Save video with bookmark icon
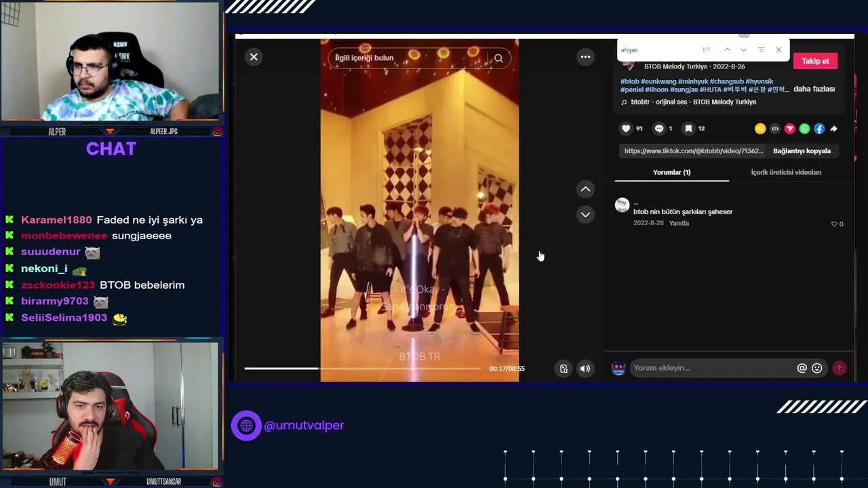The image size is (868, 488). pos(688,129)
